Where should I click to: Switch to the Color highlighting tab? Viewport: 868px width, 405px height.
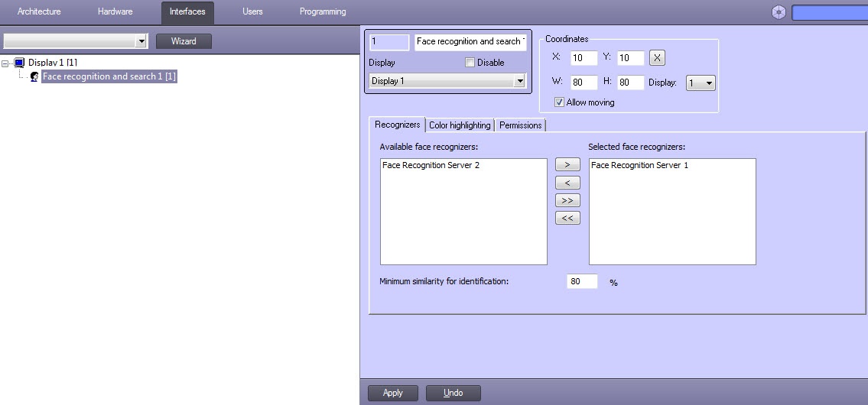click(x=460, y=125)
